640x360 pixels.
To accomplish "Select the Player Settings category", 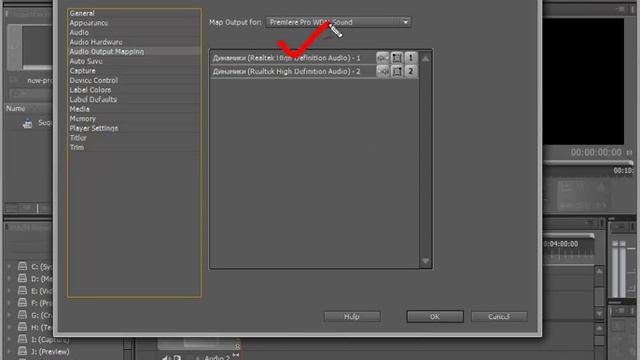I will pyautogui.click(x=93, y=128).
